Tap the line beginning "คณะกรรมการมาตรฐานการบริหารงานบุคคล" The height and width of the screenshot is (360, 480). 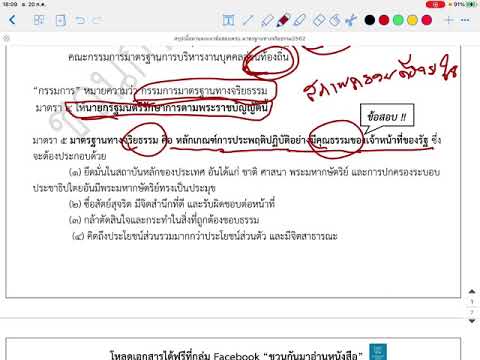point(178,57)
